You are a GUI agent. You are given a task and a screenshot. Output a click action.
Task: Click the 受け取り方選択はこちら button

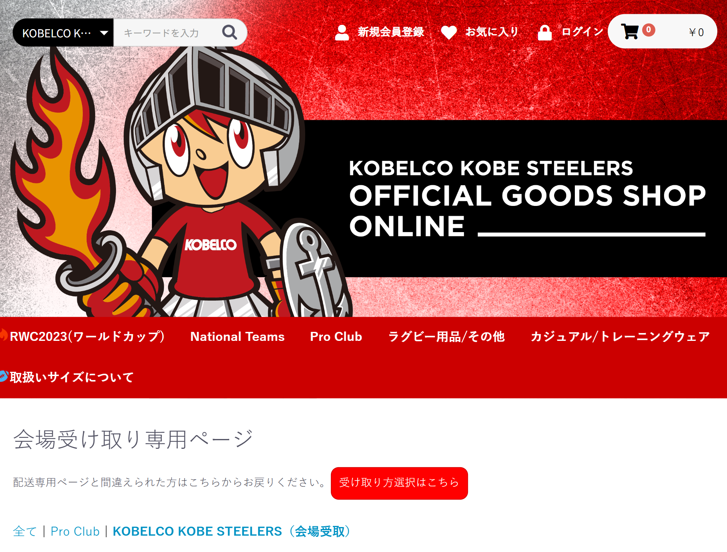point(399,483)
